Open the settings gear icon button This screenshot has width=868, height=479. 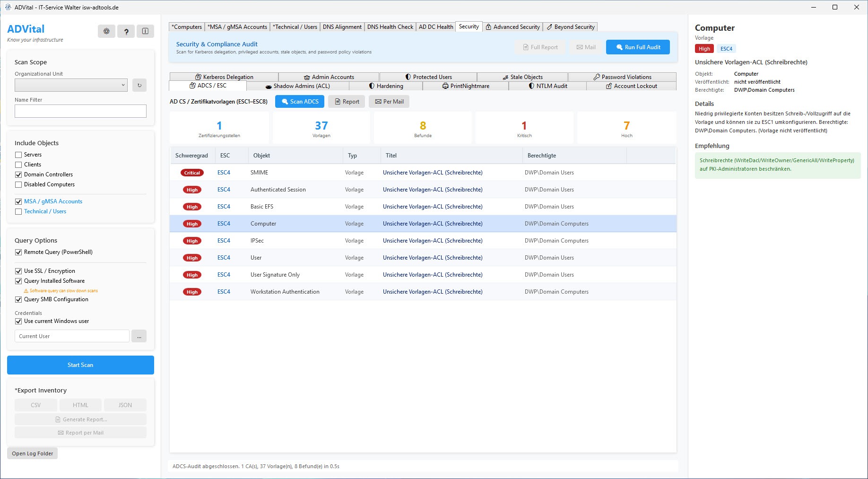point(106,31)
